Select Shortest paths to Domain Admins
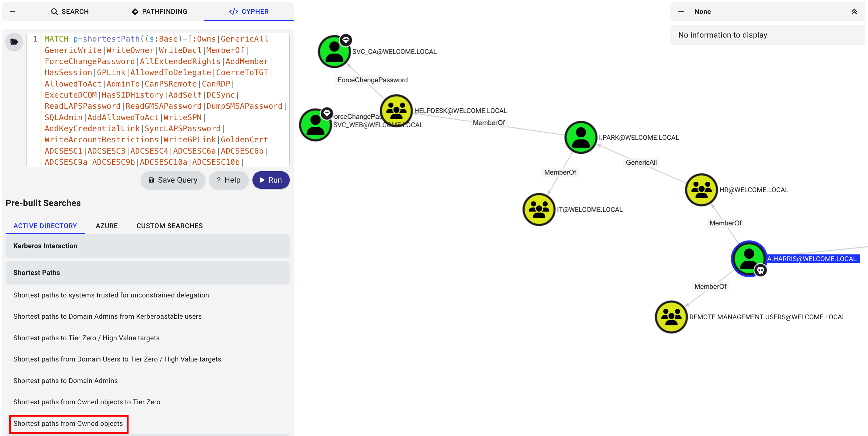The image size is (868, 436). point(65,381)
